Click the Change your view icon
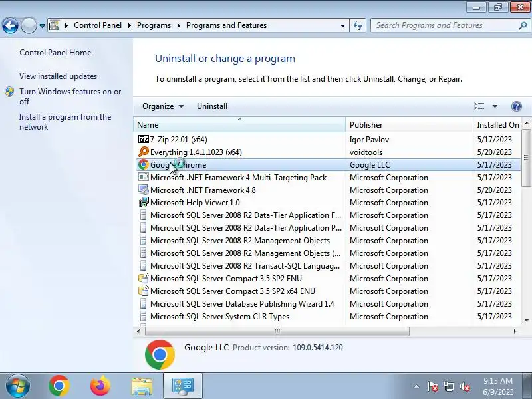Image resolution: width=532 pixels, height=399 pixels. [479, 106]
